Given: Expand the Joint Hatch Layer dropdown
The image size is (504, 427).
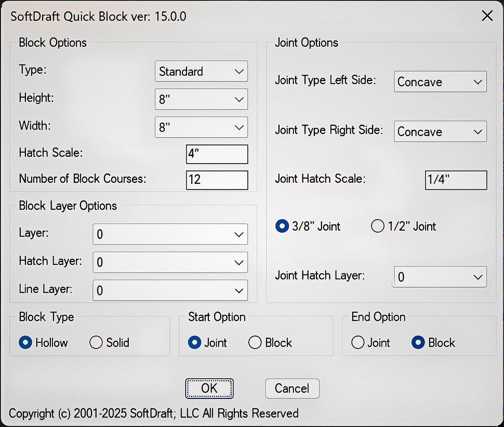Looking at the screenshot, I should [x=439, y=277].
